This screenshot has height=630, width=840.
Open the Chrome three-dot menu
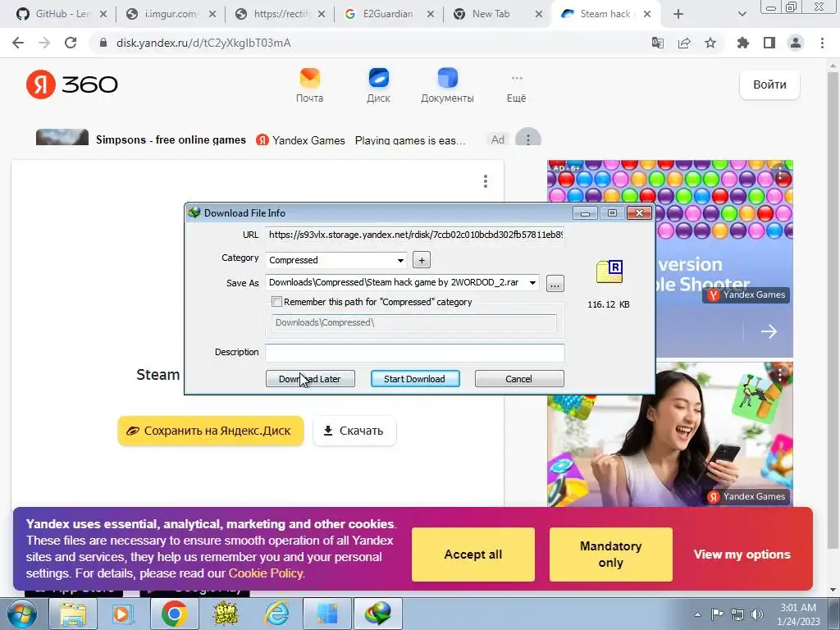click(x=822, y=43)
